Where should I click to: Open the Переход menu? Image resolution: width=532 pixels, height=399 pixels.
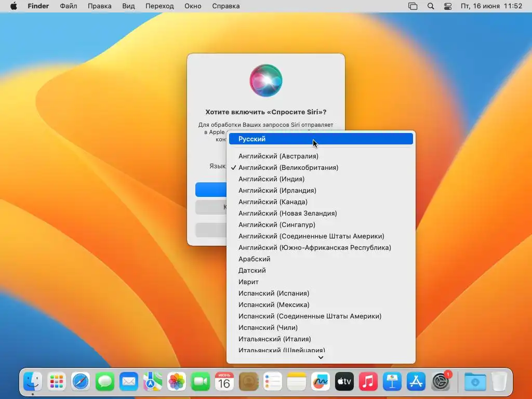pos(159,6)
